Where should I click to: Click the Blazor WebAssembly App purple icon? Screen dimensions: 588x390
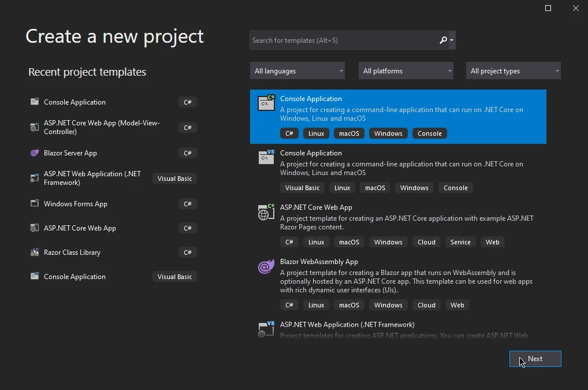click(x=266, y=267)
